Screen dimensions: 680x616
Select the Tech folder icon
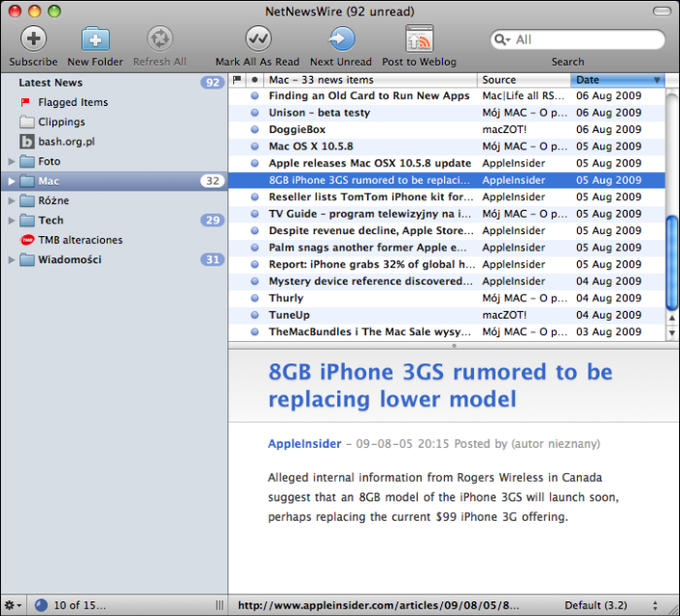pos(27,220)
